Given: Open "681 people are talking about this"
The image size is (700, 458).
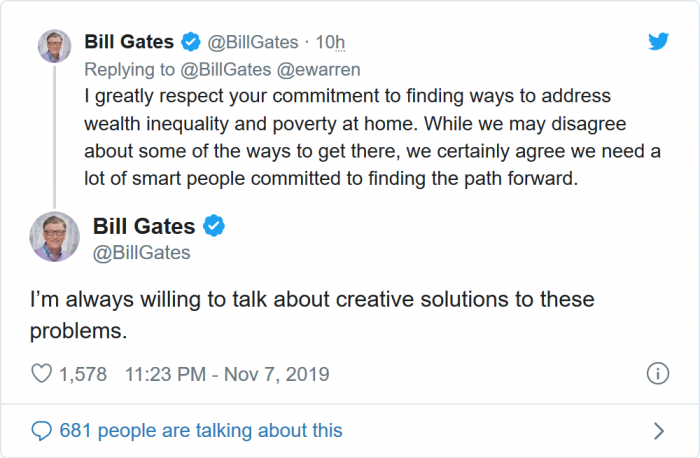Looking at the screenshot, I should 201,431.
